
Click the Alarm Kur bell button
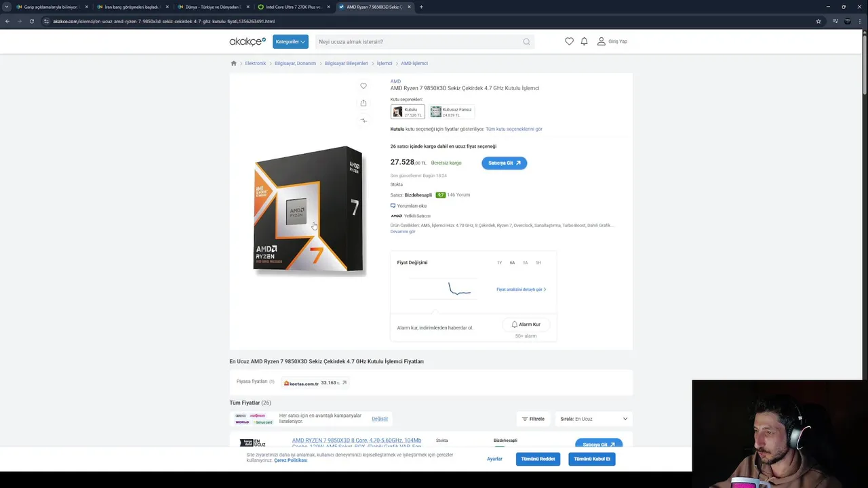(526, 325)
